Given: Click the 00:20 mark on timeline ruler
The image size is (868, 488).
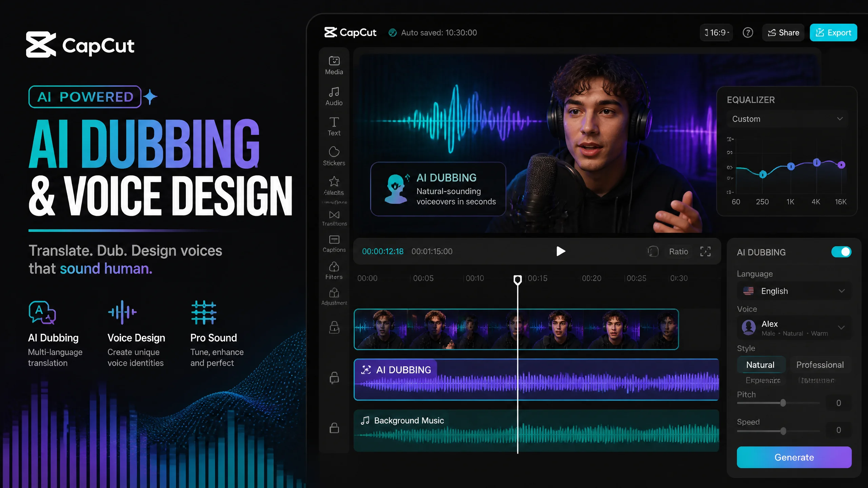Looking at the screenshot, I should click(x=592, y=278).
